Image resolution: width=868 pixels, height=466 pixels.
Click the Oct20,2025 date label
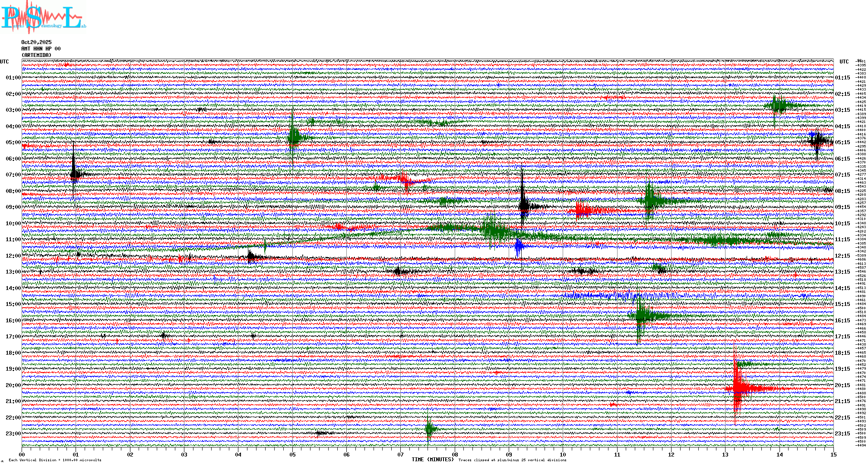pyautogui.click(x=36, y=42)
